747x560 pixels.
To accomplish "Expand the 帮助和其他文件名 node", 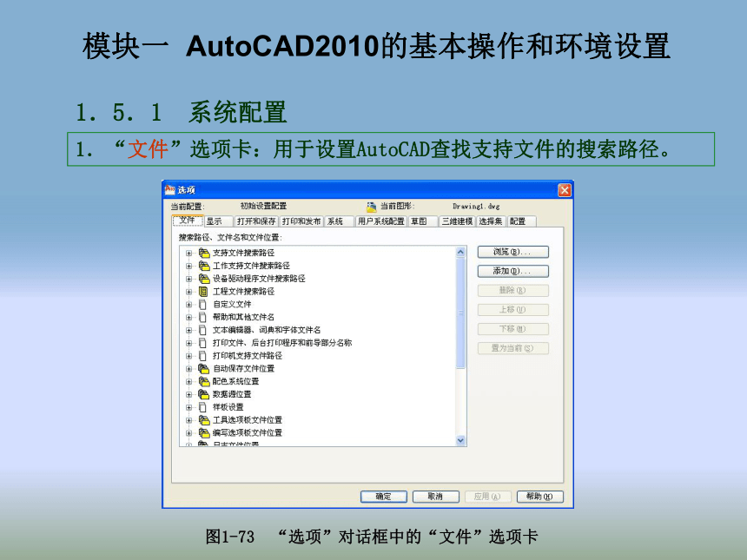I will [x=189, y=318].
